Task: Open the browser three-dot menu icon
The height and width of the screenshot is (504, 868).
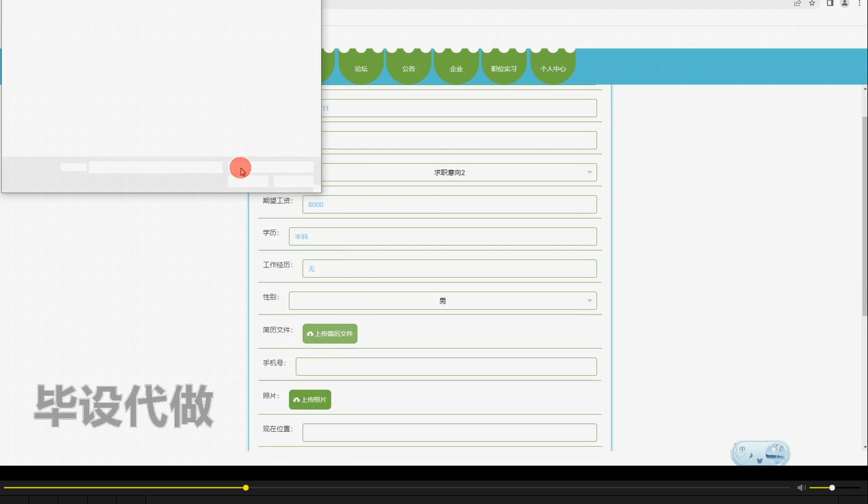Action: point(860,4)
